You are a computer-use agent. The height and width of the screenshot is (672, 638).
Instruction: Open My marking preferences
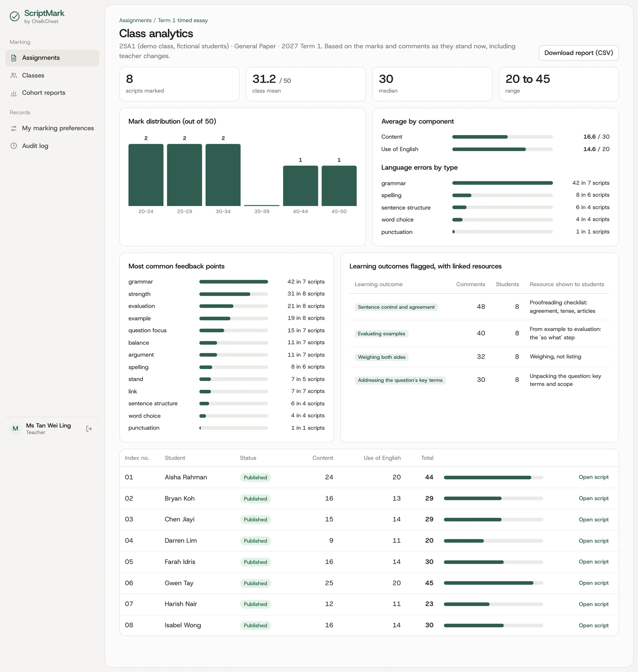click(52, 128)
